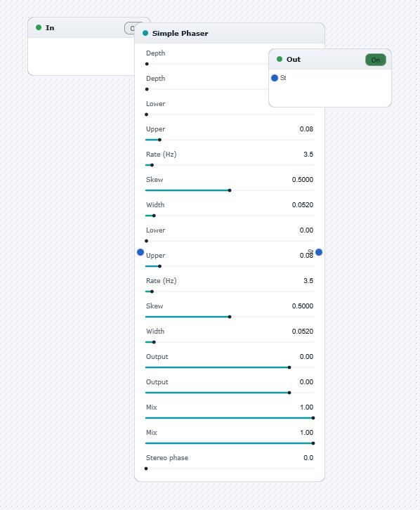The height and width of the screenshot is (510, 420).
Task: Click the first Skew slider handle
Action: (x=230, y=190)
